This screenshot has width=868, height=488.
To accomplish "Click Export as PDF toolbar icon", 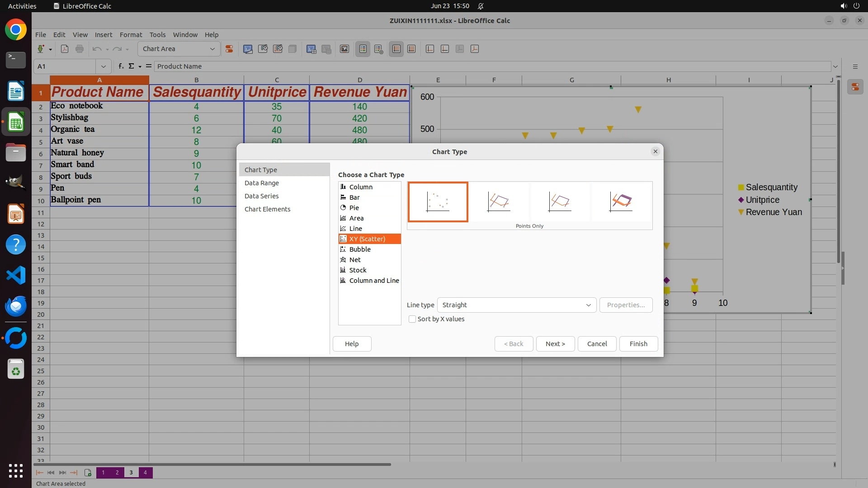I will 65,49.
